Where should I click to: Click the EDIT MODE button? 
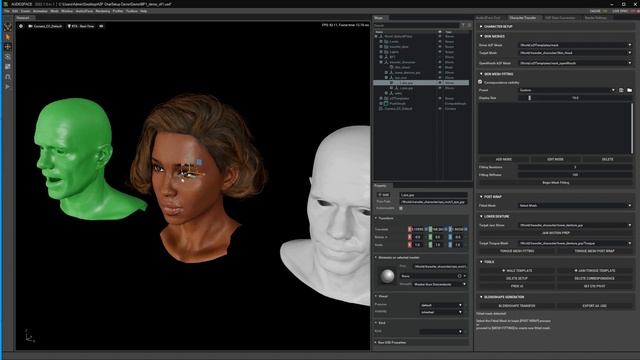556,159
